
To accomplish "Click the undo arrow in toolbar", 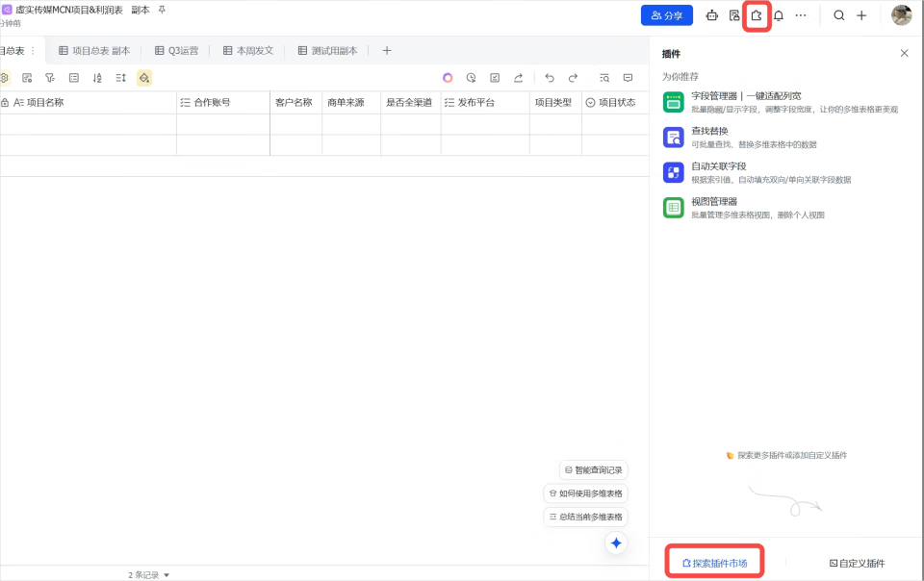I will point(550,78).
